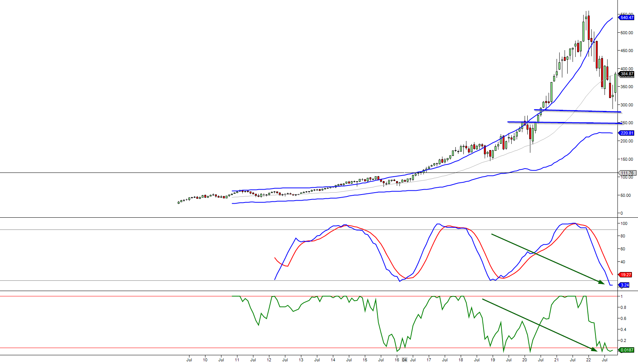Click year 21 on the time axis
Screen dimensions: 638x364
pos(557,360)
